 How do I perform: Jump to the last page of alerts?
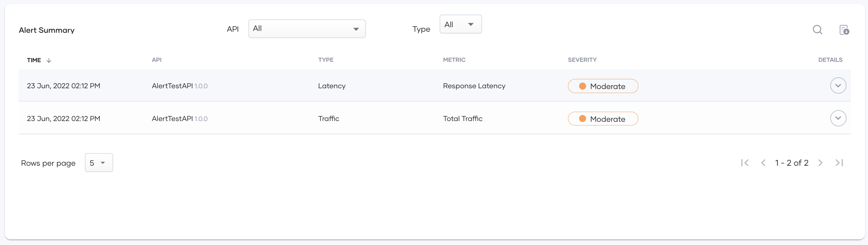839,163
